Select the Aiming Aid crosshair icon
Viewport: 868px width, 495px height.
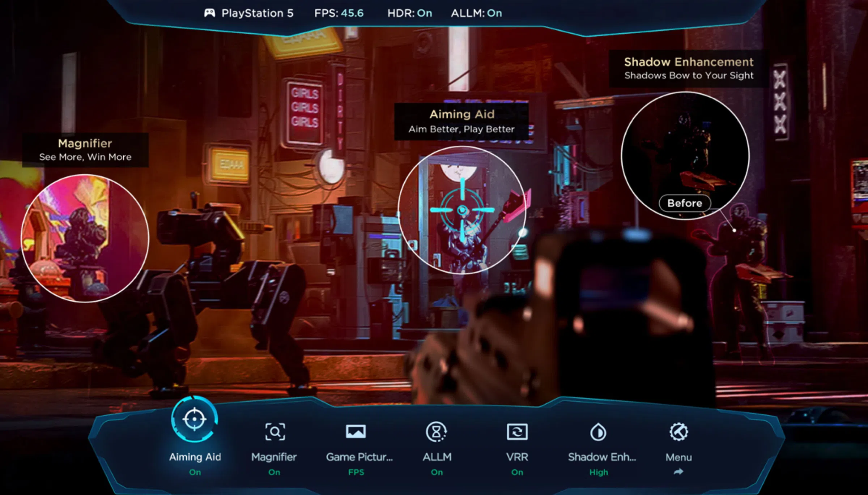point(195,419)
